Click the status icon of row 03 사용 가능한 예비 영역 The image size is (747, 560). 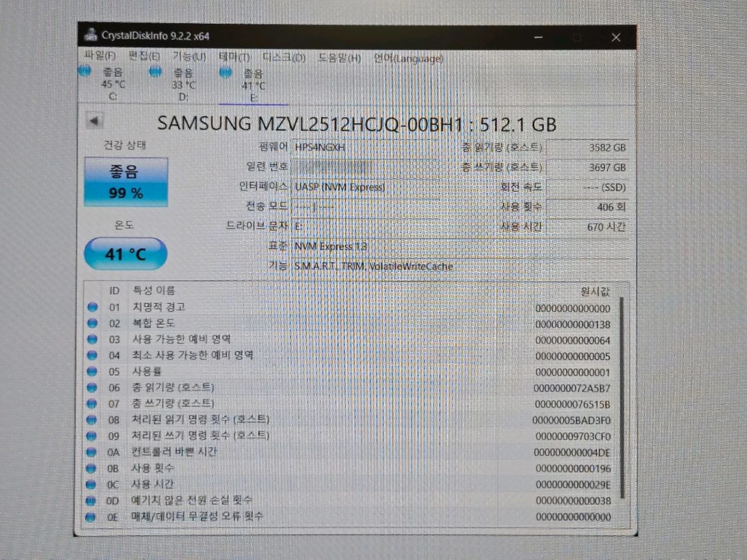pyautogui.click(x=93, y=340)
